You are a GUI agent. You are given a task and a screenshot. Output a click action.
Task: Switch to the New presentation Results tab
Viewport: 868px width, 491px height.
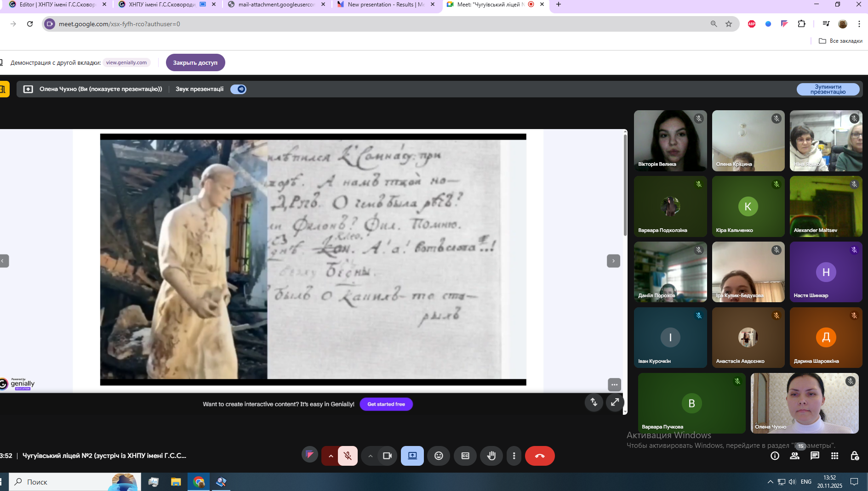click(x=385, y=5)
